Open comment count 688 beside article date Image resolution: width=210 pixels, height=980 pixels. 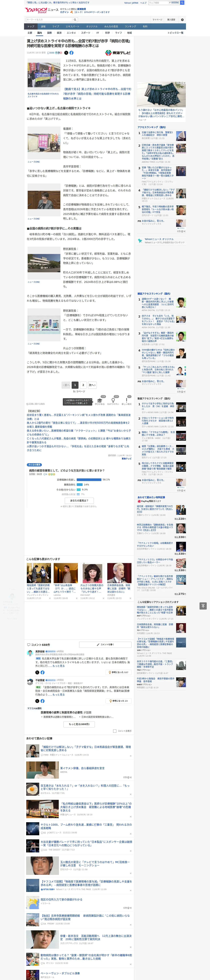click(x=51, y=53)
